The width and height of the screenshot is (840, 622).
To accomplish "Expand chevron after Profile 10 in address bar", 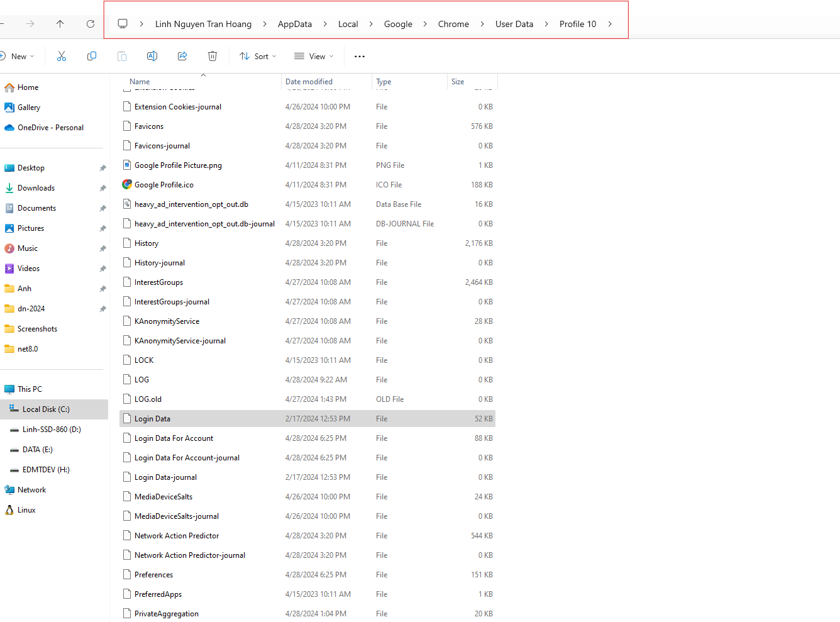I will click(x=610, y=24).
